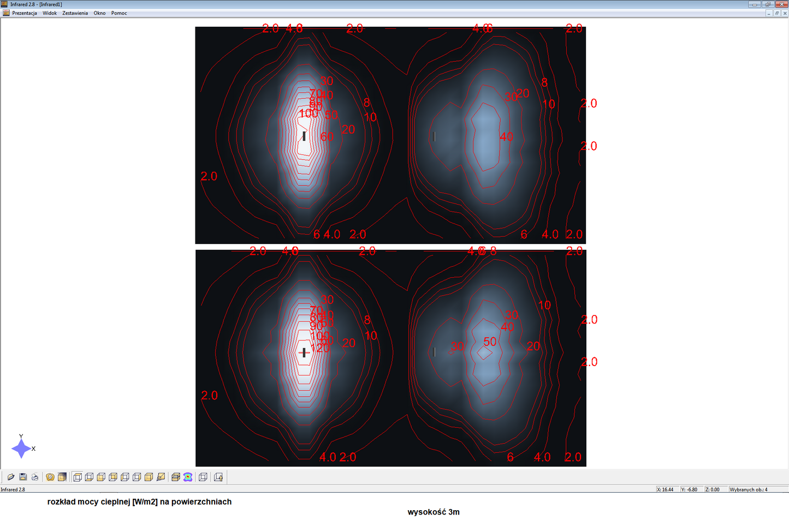
Task: Click the open folder toolbar icon
Action: click(10, 477)
